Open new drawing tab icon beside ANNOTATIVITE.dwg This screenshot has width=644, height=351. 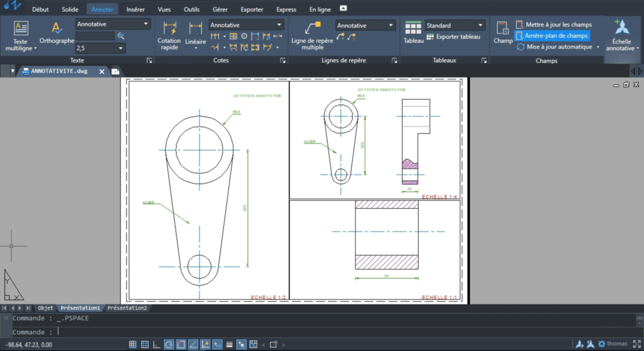click(116, 72)
